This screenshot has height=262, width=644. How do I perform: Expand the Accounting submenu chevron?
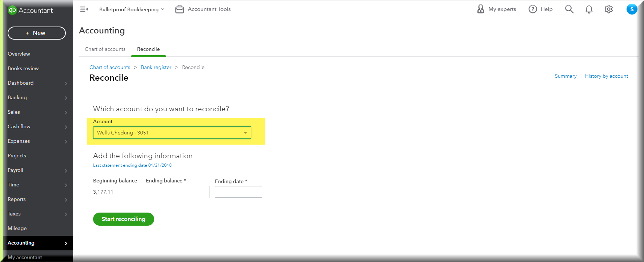[x=66, y=243]
